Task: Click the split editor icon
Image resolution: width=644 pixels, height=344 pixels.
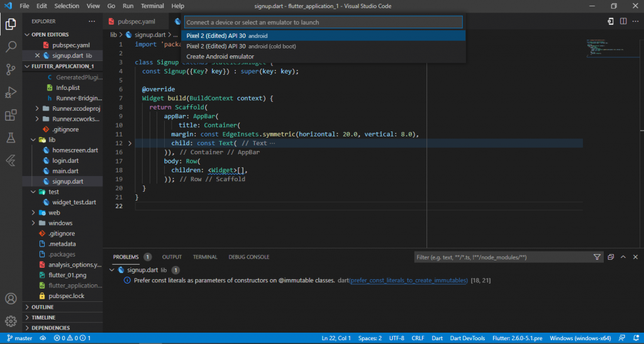Action: [x=623, y=21]
